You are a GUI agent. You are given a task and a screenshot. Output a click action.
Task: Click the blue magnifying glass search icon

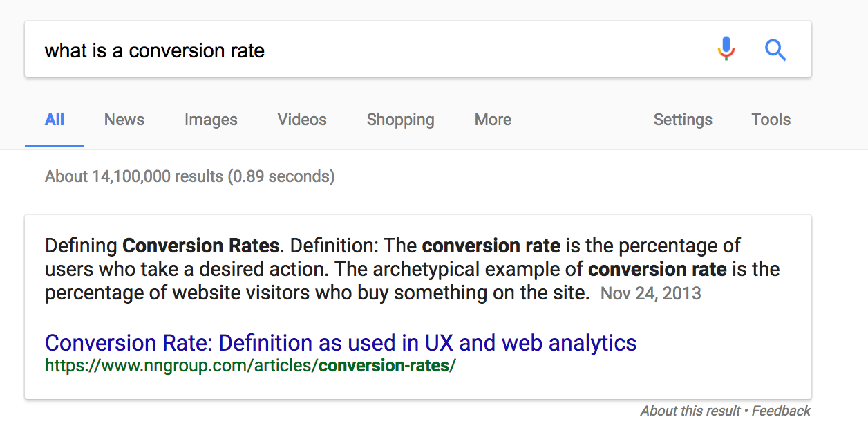775,50
